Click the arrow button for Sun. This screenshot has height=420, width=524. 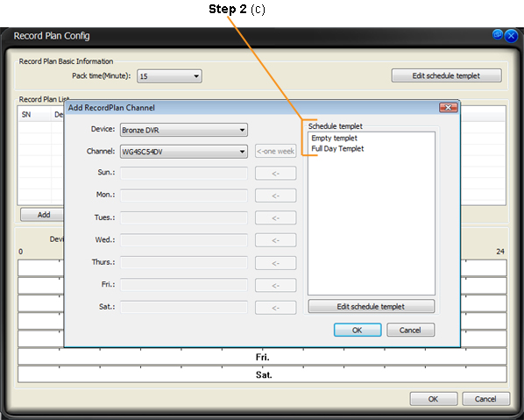(x=276, y=174)
